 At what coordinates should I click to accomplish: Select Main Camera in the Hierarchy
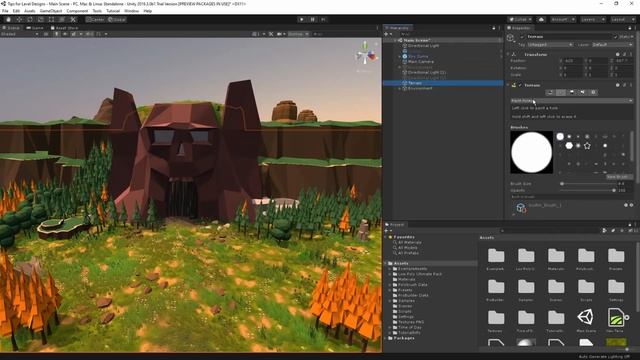(421, 62)
